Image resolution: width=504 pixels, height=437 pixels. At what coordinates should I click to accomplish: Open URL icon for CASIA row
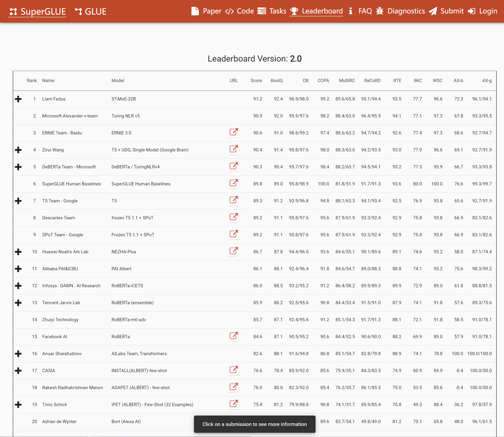point(234,370)
